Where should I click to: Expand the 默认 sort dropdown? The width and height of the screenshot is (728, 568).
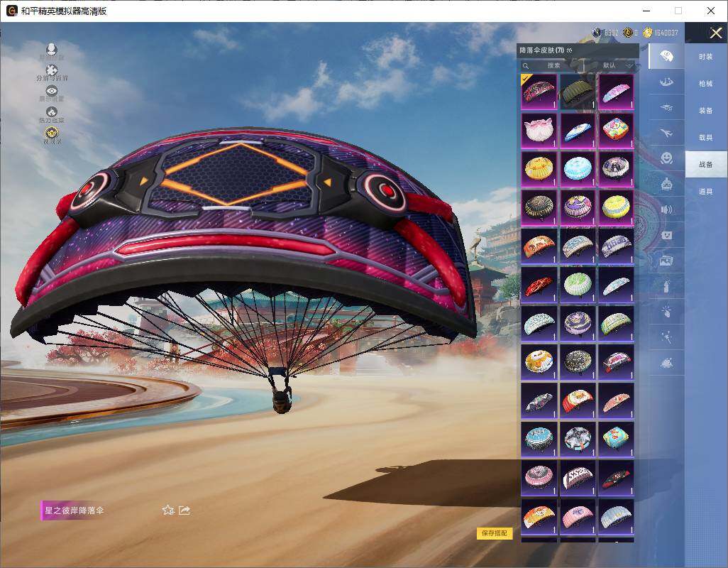point(614,65)
